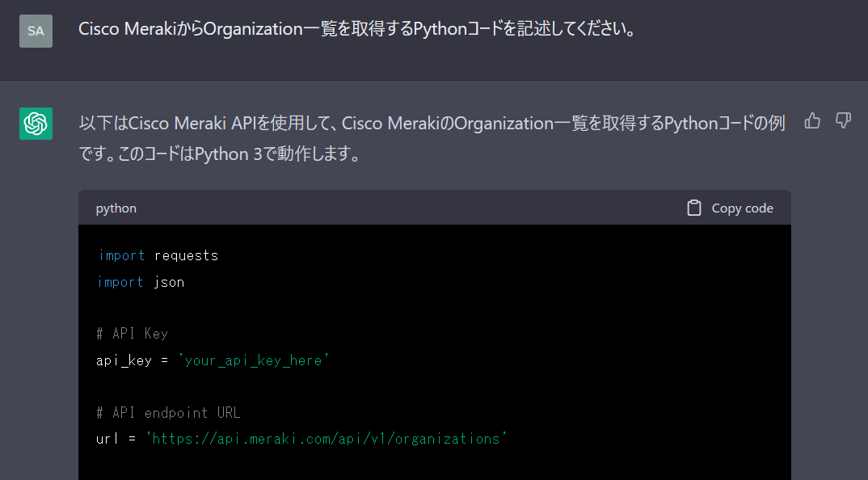Click the thumbs up feedback icon
This screenshot has height=480, width=868.
(x=812, y=120)
